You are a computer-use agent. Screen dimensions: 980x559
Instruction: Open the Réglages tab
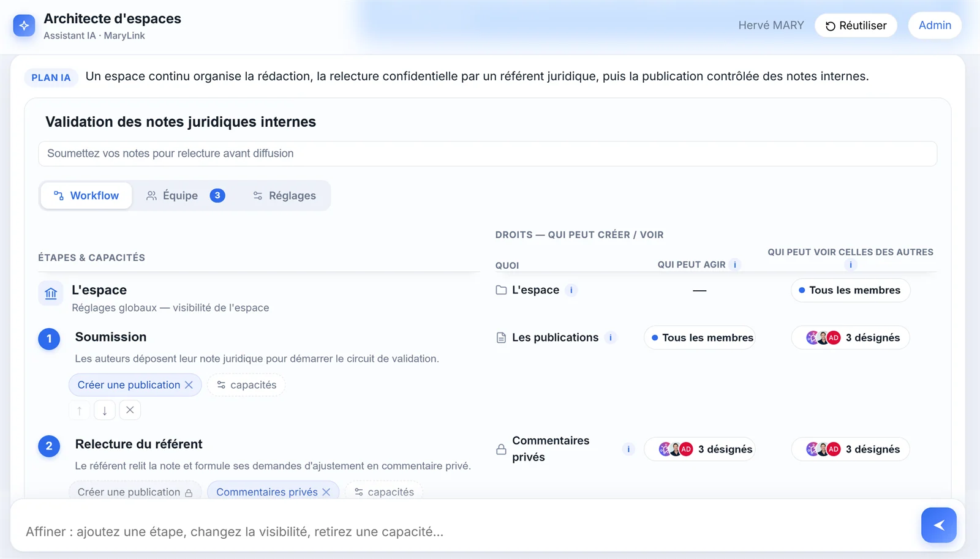click(284, 196)
